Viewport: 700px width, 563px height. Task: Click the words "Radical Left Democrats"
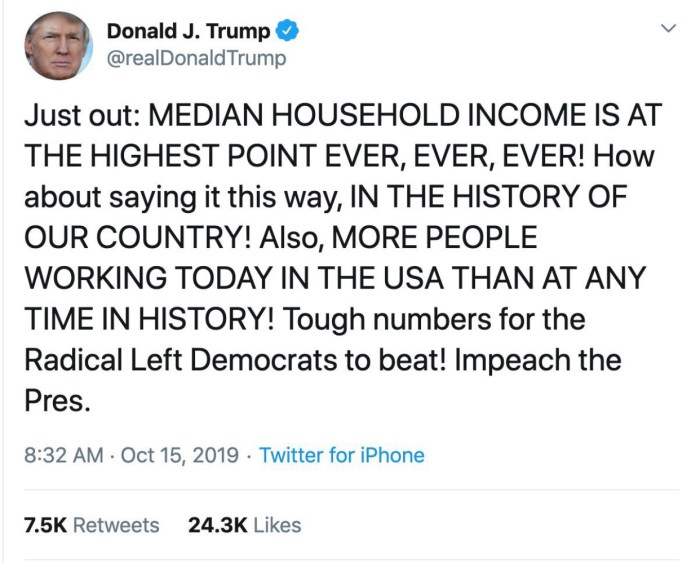[184, 360]
